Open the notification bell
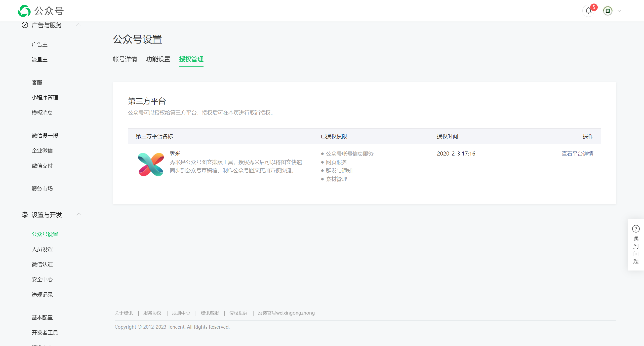644x346 pixels. pos(588,11)
